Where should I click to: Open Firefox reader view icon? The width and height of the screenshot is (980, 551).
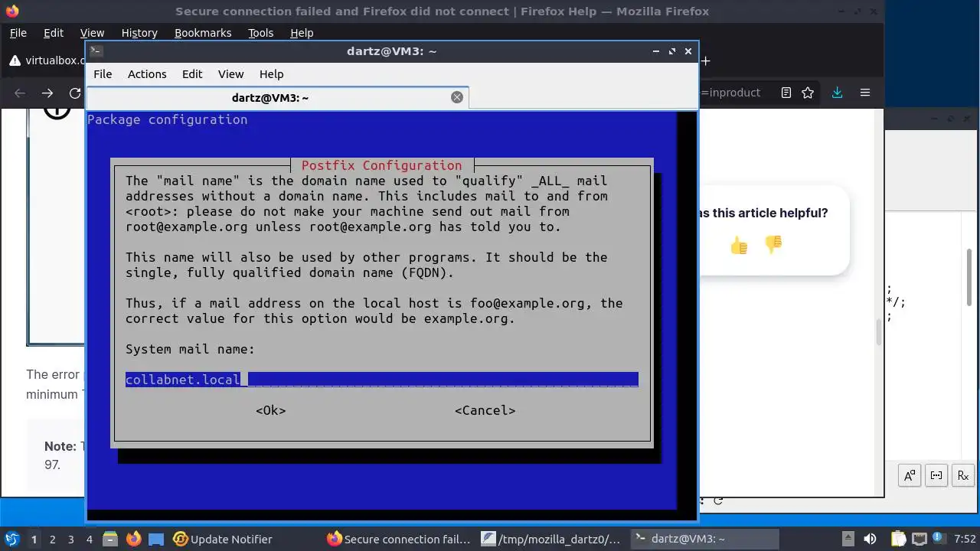786,93
